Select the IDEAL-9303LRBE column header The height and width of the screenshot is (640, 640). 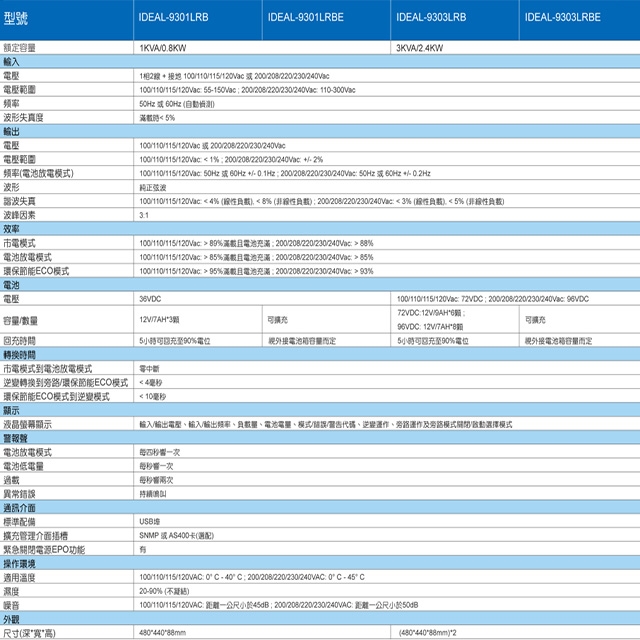pos(562,17)
